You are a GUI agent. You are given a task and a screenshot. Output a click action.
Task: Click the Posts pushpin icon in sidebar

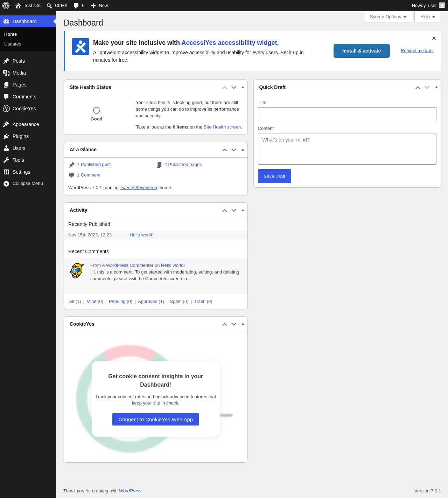pyautogui.click(x=6, y=61)
